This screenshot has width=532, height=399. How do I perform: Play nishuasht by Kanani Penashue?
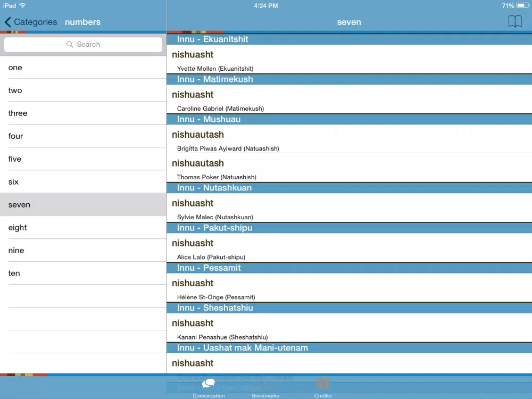tap(349, 328)
